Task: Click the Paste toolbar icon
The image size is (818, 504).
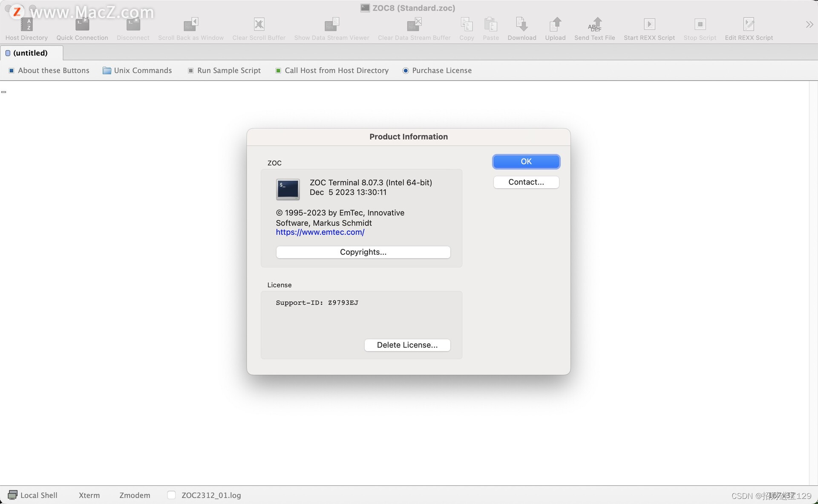Action: coord(491,25)
